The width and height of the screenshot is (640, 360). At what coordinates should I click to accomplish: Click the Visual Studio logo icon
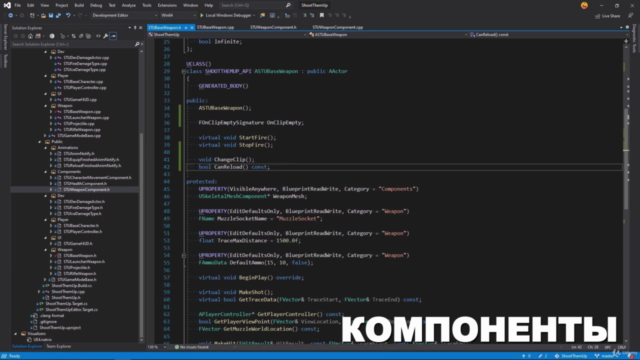tap(7, 5)
